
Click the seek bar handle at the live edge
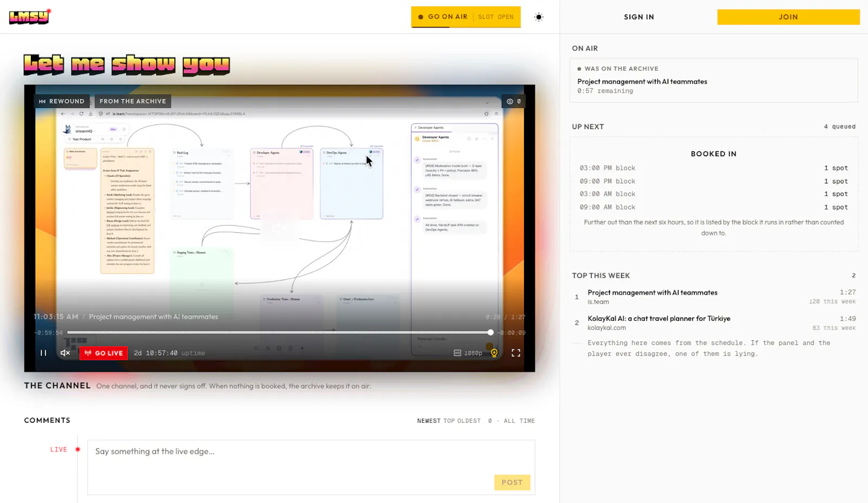(x=490, y=332)
